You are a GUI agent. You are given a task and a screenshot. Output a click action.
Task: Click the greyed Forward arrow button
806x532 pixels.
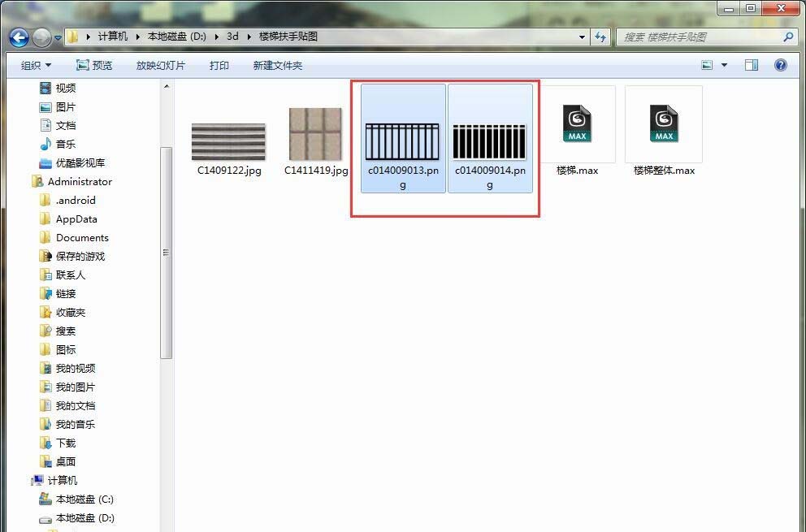41,37
